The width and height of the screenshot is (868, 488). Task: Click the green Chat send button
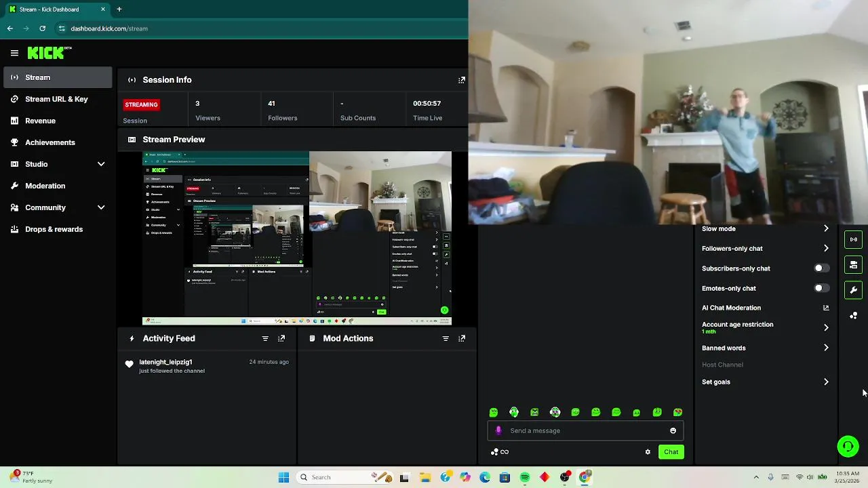(671, 452)
